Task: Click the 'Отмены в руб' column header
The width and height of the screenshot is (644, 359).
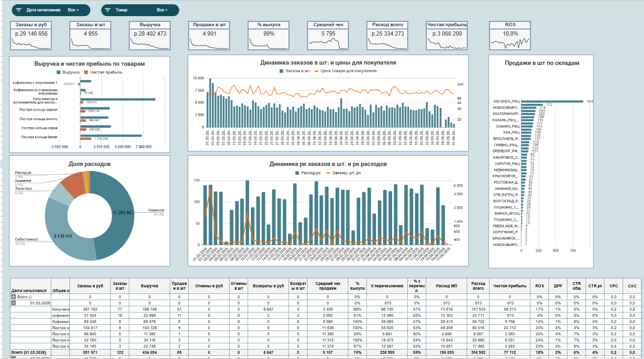Action: pyautogui.click(x=209, y=286)
